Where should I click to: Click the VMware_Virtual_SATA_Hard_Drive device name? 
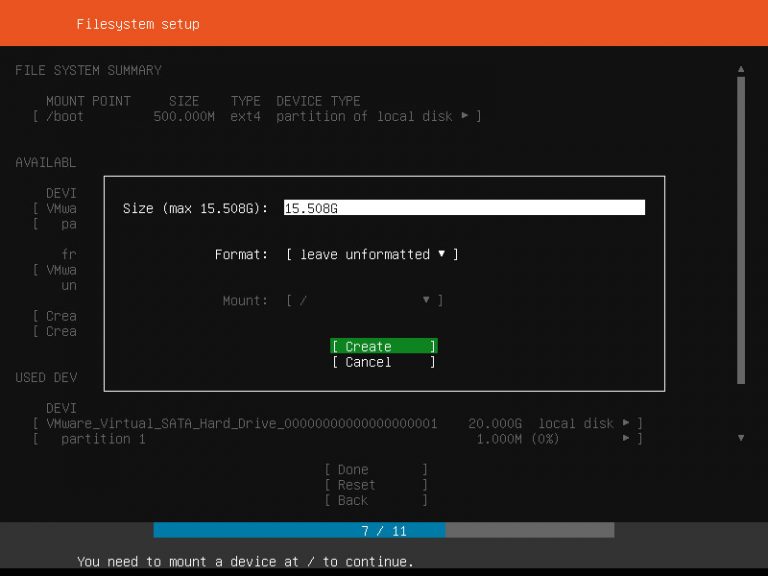click(x=241, y=423)
